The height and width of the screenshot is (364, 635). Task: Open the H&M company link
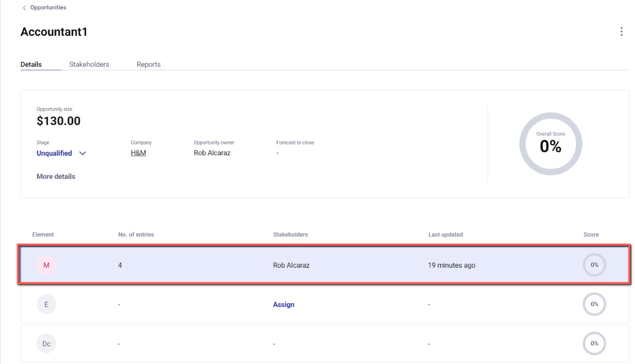click(x=138, y=153)
